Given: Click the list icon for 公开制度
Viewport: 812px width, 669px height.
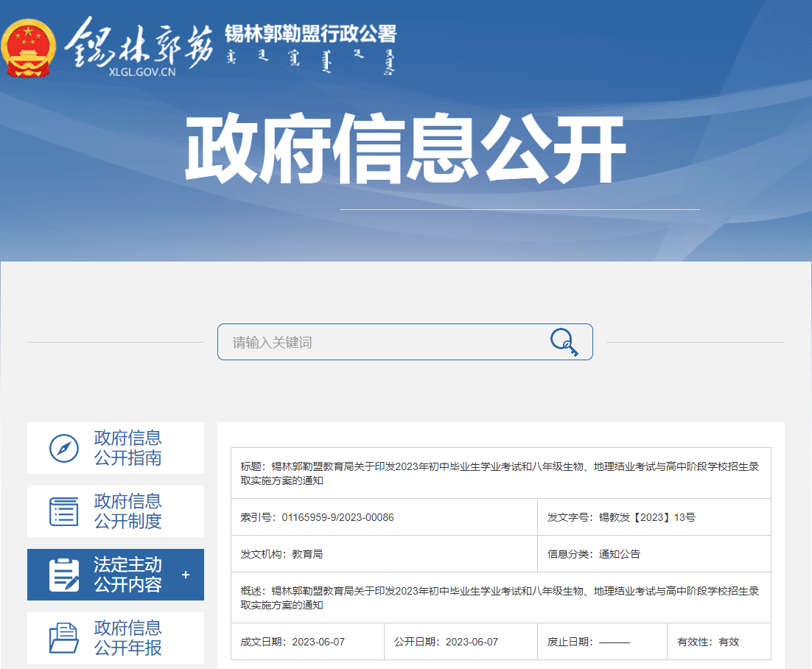Looking at the screenshot, I should tap(64, 511).
